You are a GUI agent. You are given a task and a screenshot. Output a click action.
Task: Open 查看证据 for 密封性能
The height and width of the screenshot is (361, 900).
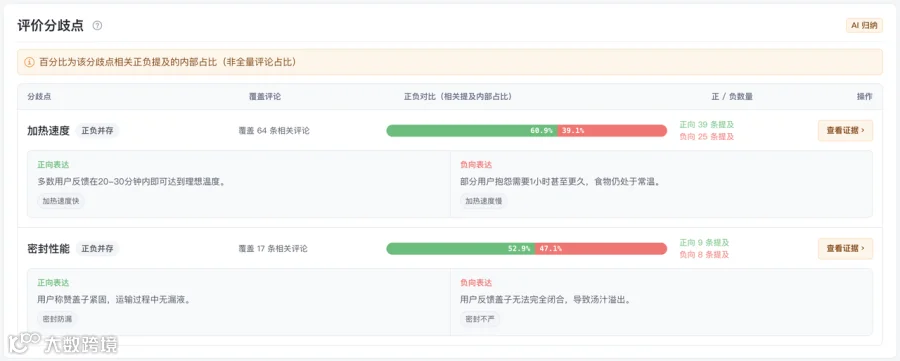point(845,249)
